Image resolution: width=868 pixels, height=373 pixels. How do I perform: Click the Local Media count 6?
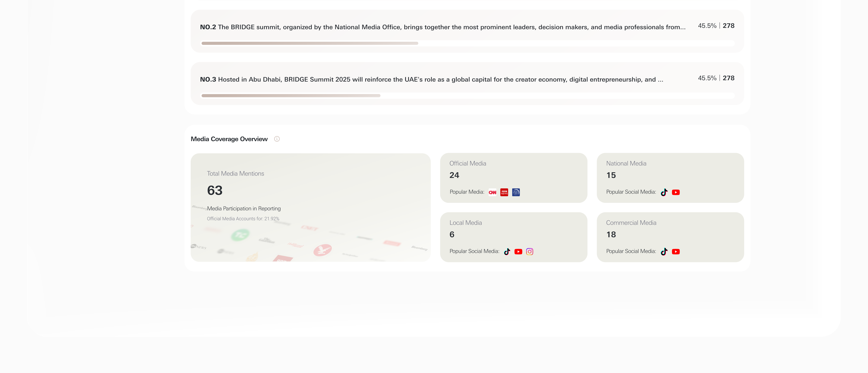tap(452, 234)
